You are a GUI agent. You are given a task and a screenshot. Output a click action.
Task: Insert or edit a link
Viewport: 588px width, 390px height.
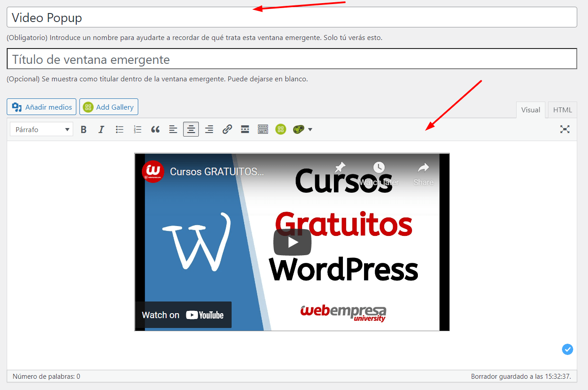click(227, 129)
